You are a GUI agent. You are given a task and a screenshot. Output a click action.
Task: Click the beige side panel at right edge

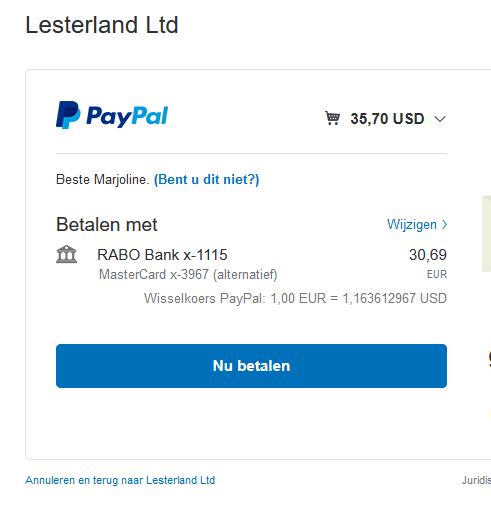487,234
